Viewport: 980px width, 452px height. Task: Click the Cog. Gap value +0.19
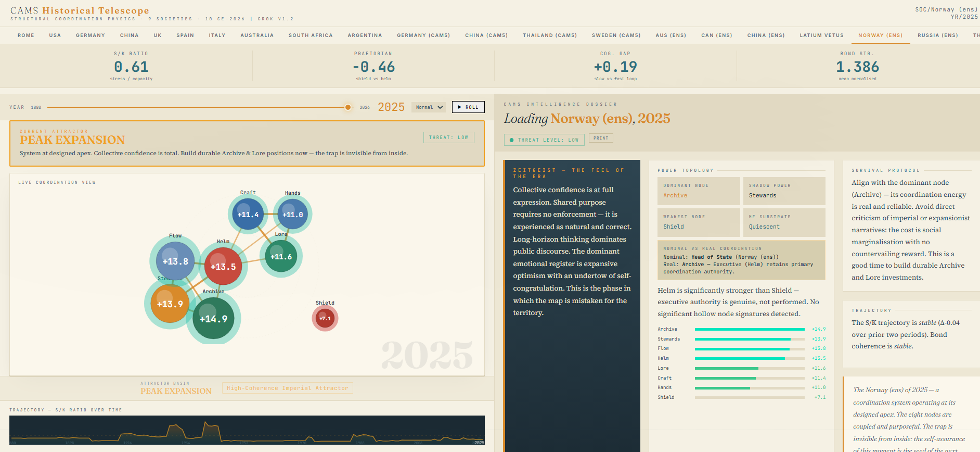615,67
